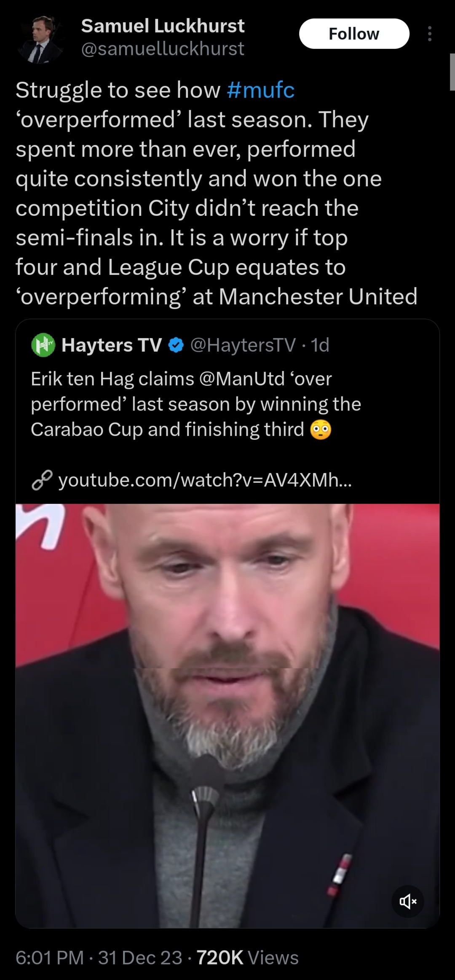This screenshot has height=980, width=455.
Task: Click the flushed face emoji in quoted tweet
Action: [321, 430]
